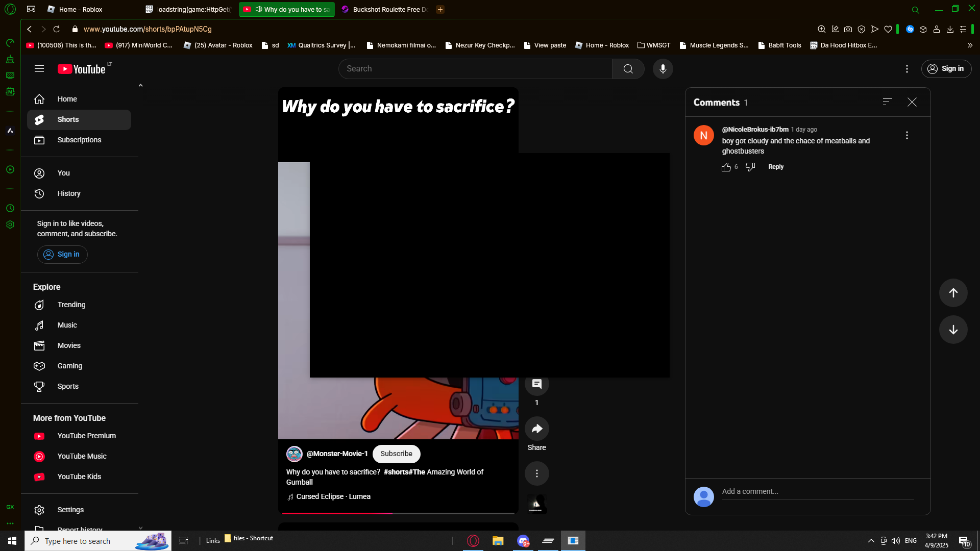Click Sign in at top right
The image size is (980, 551).
pyautogui.click(x=946, y=69)
